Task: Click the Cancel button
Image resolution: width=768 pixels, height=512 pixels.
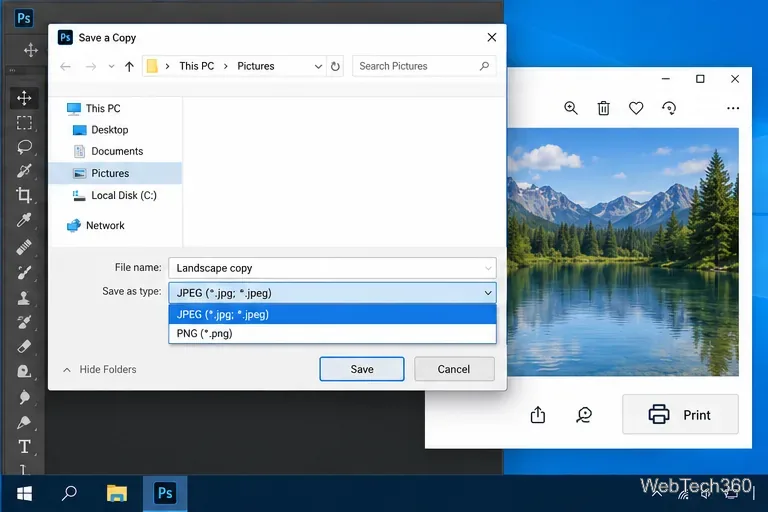Action: pos(454,369)
